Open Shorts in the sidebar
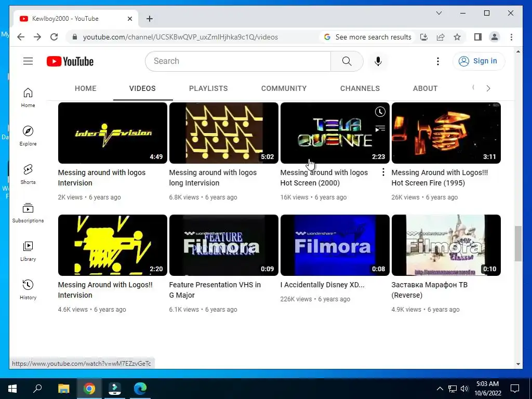The height and width of the screenshot is (399, 532). tap(28, 175)
